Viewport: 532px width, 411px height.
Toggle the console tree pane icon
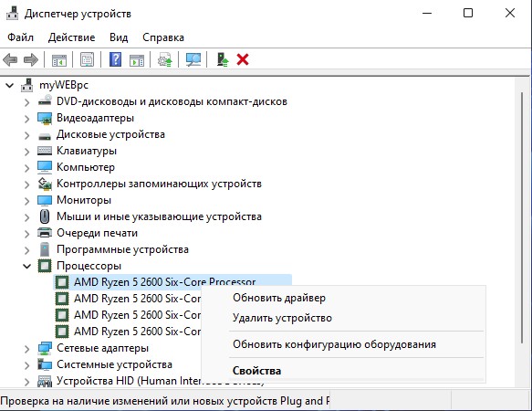click(59, 60)
